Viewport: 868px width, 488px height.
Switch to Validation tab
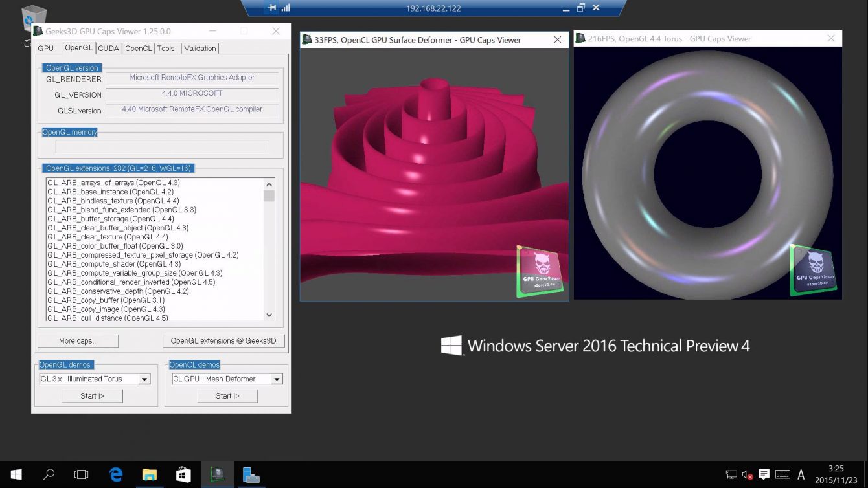200,49
